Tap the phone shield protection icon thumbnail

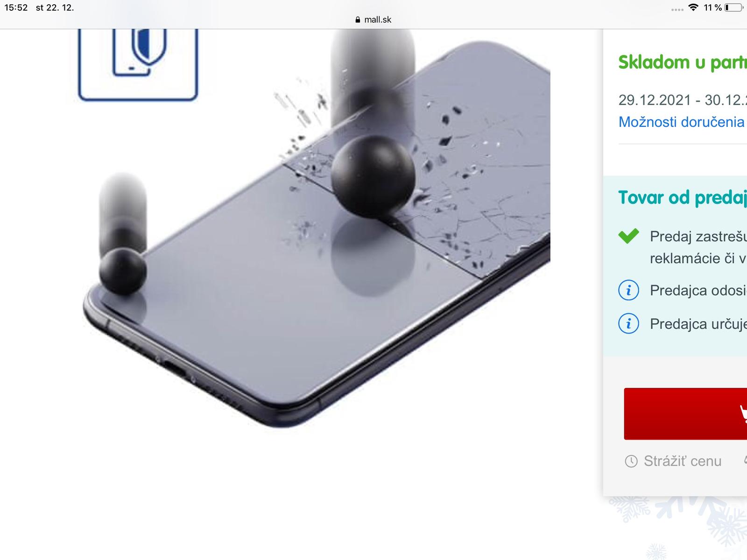click(x=138, y=64)
